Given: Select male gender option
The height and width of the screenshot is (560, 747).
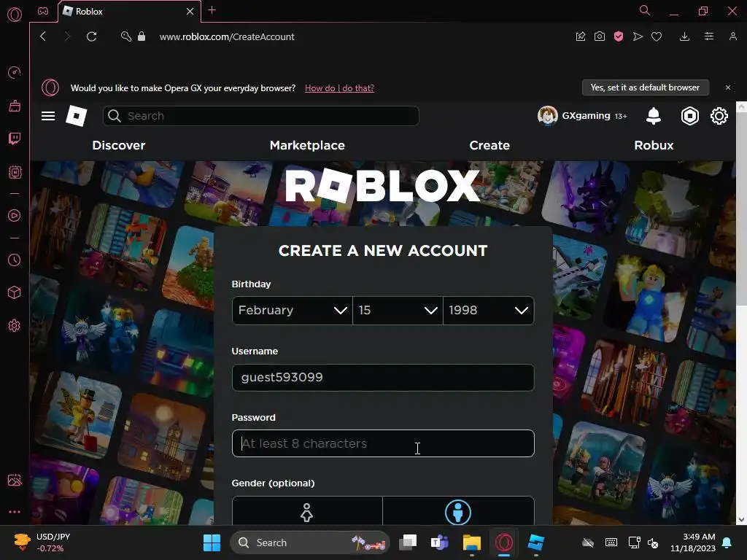Looking at the screenshot, I should [x=458, y=511].
